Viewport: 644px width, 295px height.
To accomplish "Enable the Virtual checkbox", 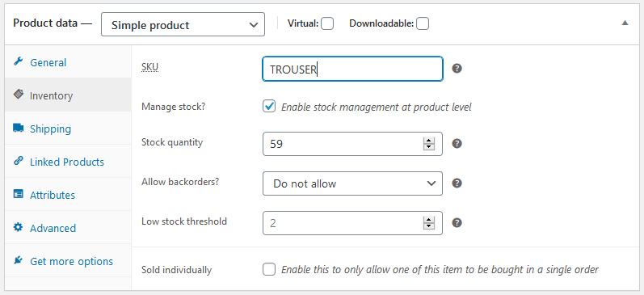I will tap(327, 23).
